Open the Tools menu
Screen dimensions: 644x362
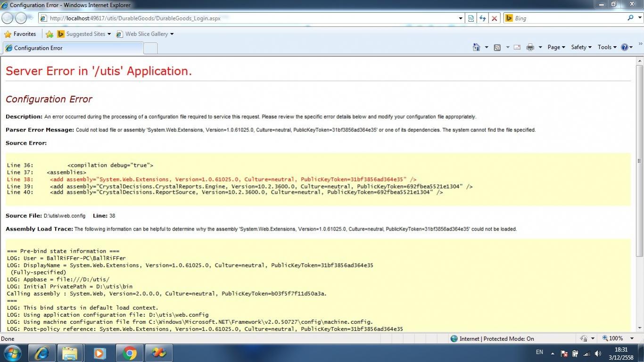(607, 47)
